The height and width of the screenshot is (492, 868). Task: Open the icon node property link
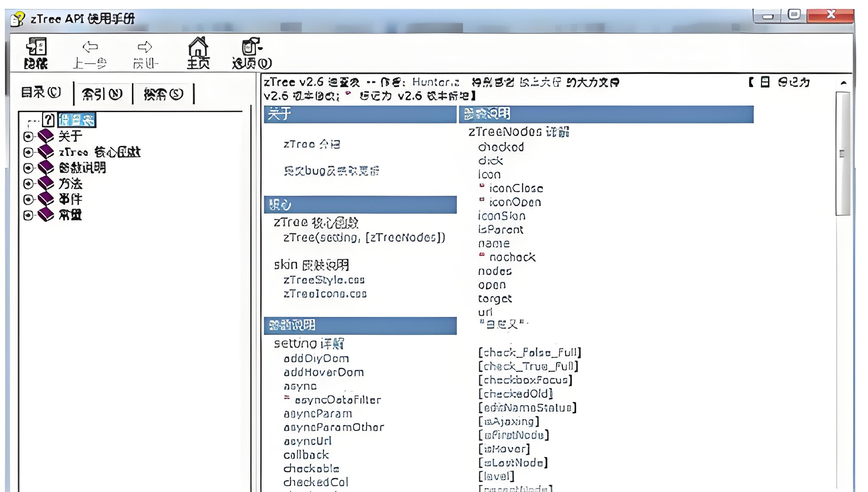[489, 174]
